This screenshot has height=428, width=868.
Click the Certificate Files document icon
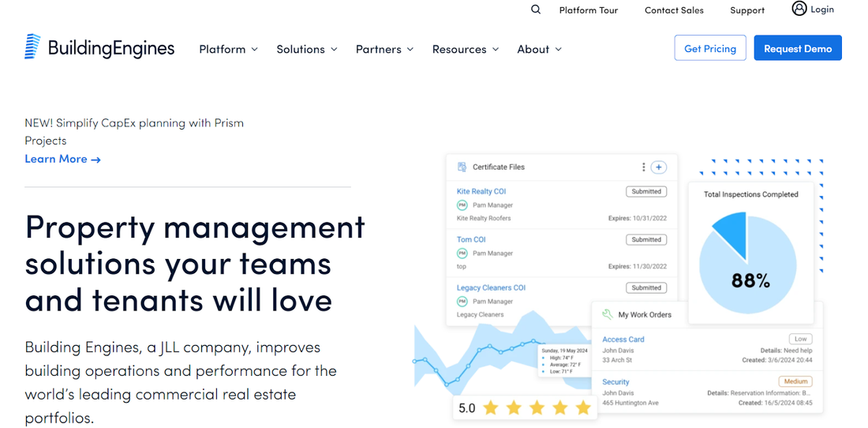pyautogui.click(x=462, y=167)
